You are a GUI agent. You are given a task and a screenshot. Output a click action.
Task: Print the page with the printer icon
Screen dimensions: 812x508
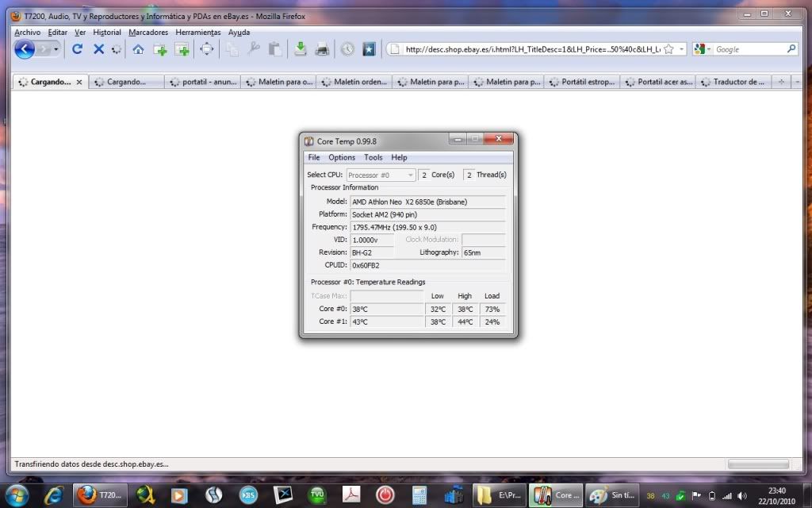point(322,49)
